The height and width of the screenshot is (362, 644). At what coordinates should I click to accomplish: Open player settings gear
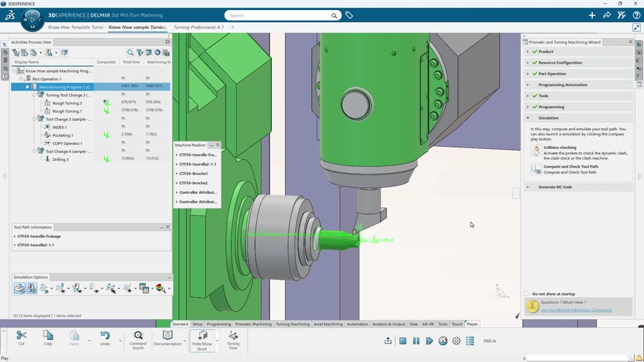pos(456,341)
